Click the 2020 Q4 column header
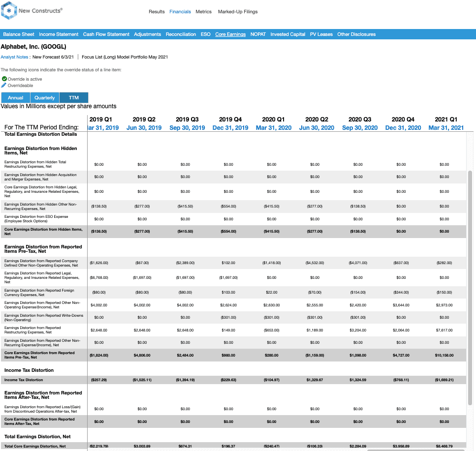476x451 pixels. [x=403, y=120]
